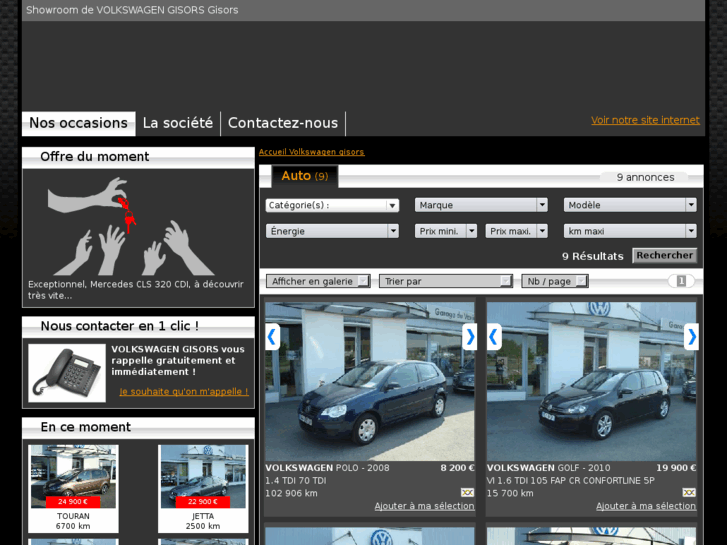Click VOLKSWAGEN POLO - 2008 title
The width and height of the screenshot is (727, 545).
[x=327, y=468]
